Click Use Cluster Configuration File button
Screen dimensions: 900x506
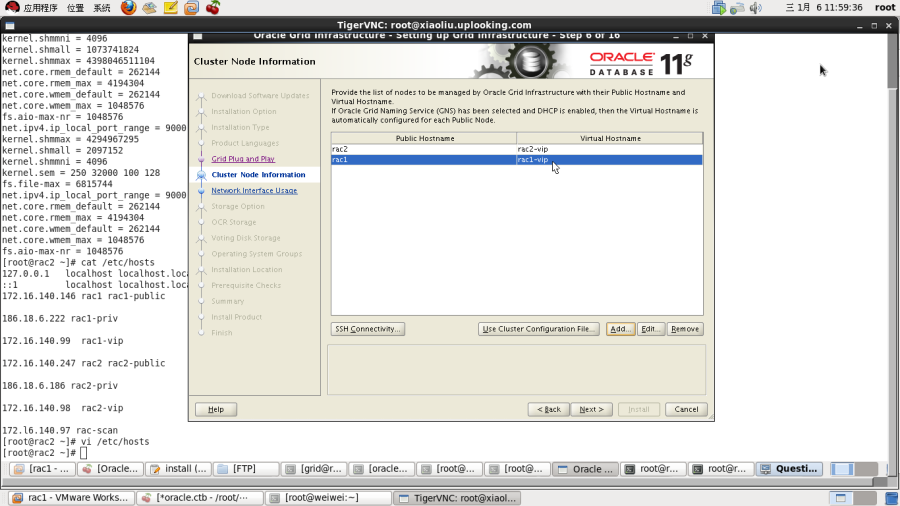coord(538,329)
